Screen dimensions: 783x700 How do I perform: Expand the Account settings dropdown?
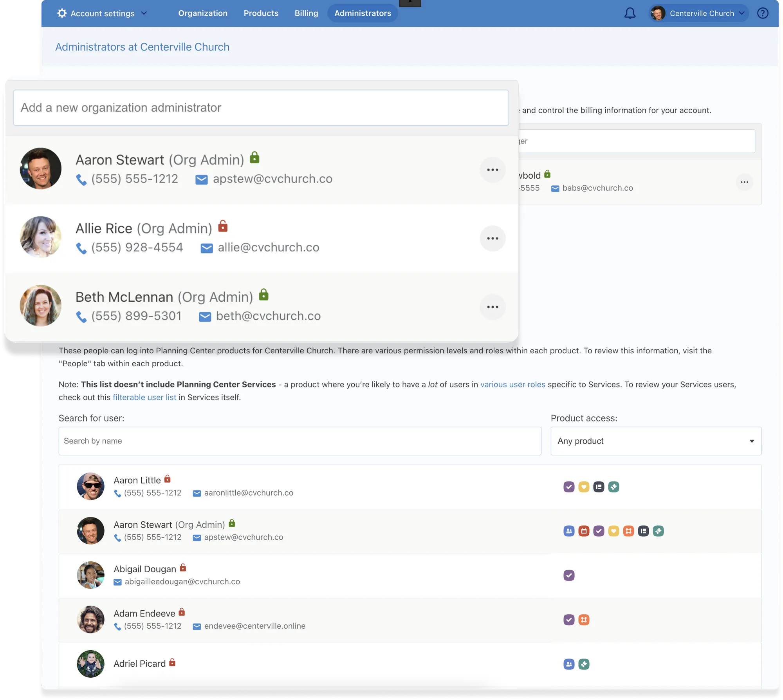click(102, 13)
